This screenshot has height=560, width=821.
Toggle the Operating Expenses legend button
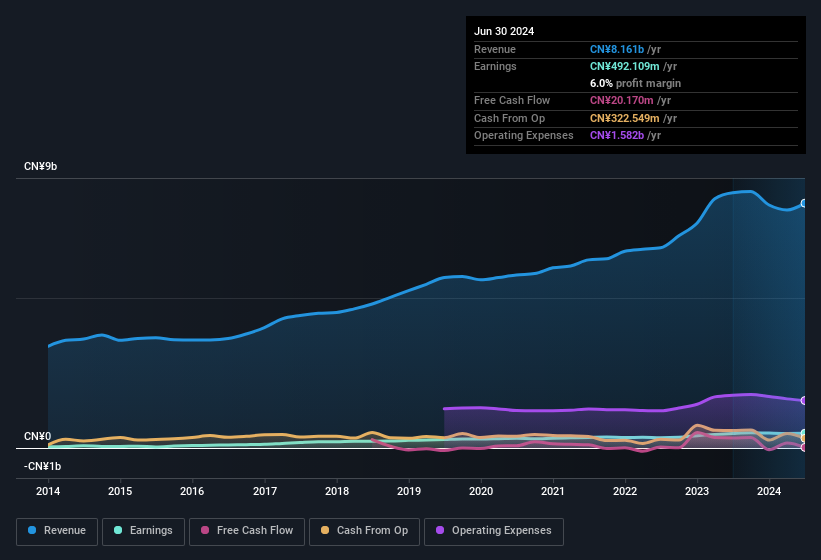(493, 531)
